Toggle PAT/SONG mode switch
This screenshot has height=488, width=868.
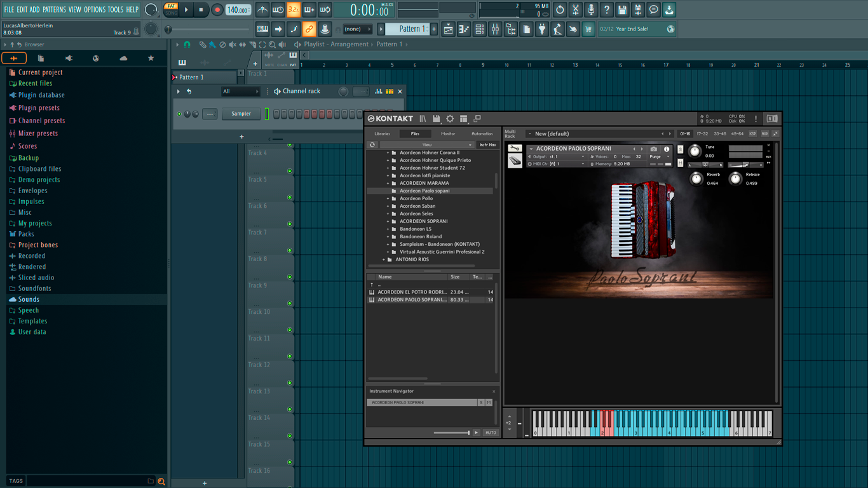click(171, 10)
